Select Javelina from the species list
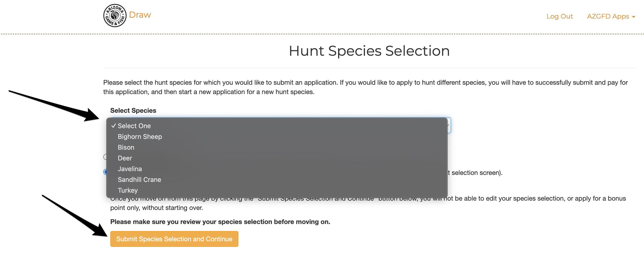644x254 pixels. click(x=130, y=169)
